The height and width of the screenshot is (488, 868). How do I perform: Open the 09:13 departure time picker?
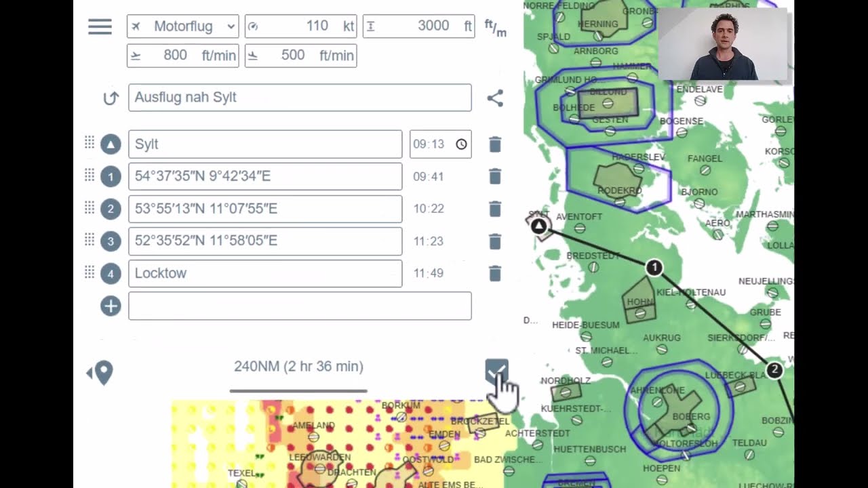coord(440,144)
